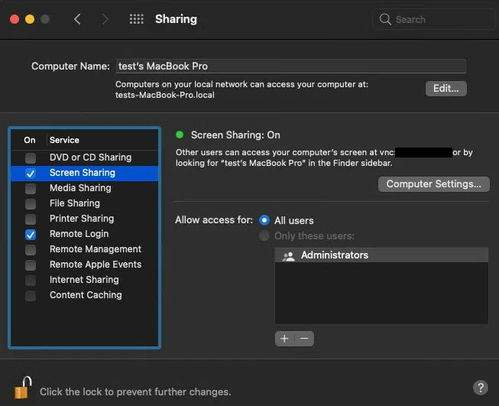Click the Computer Name text field
499x406 pixels.
[x=291, y=66]
